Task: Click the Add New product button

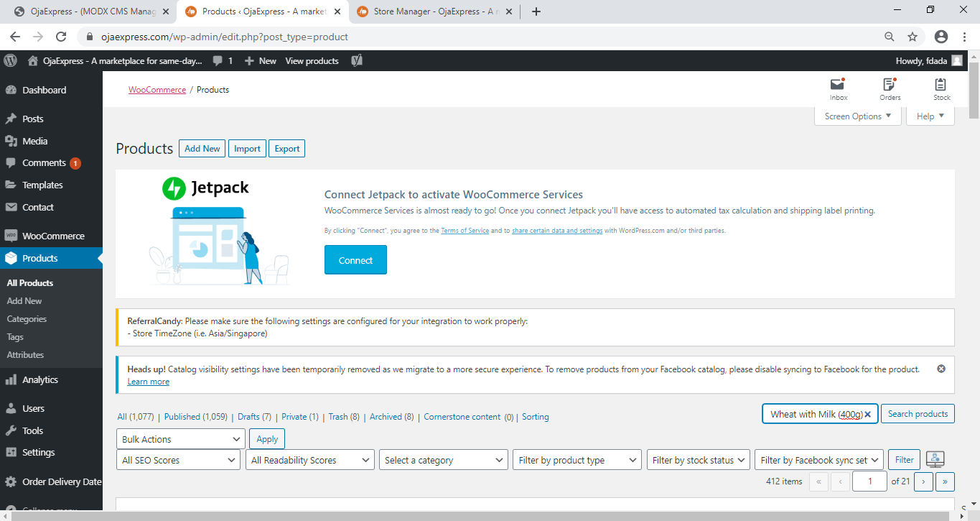Action: pyautogui.click(x=202, y=149)
